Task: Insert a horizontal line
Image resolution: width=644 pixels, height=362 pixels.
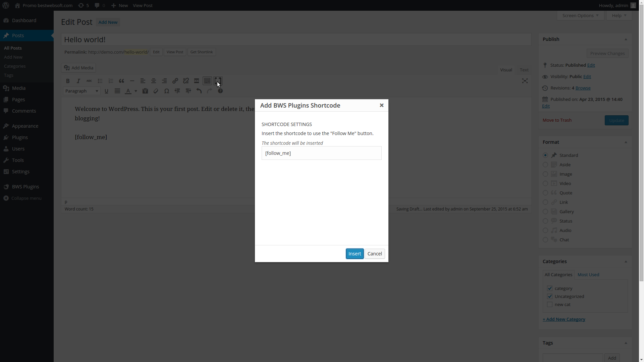Action: pos(132,81)
